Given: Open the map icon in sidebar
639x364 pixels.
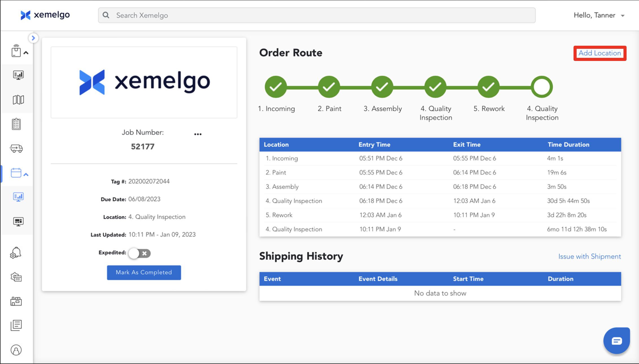Looking at the screenshot, I should pos(18,100).
